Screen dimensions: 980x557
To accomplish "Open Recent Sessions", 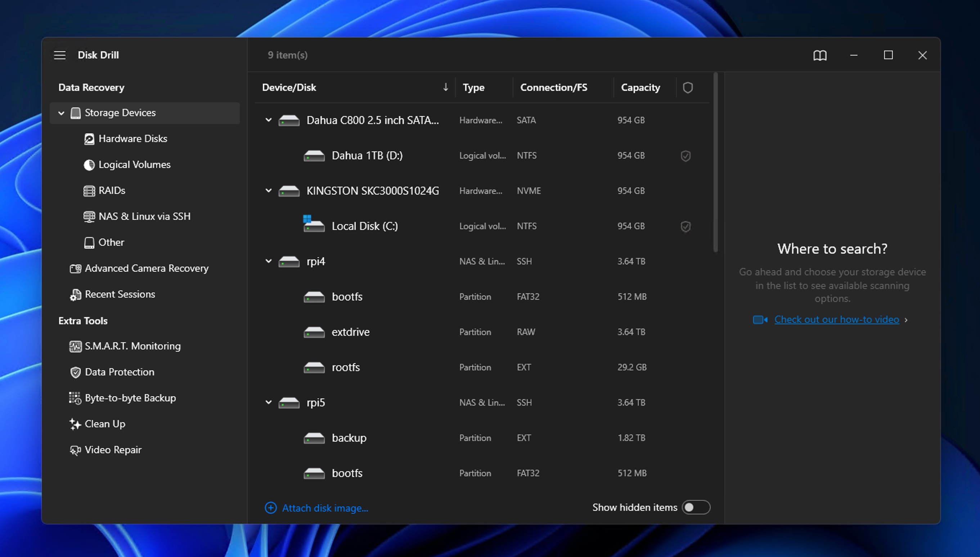I will [x=119, y=295].
